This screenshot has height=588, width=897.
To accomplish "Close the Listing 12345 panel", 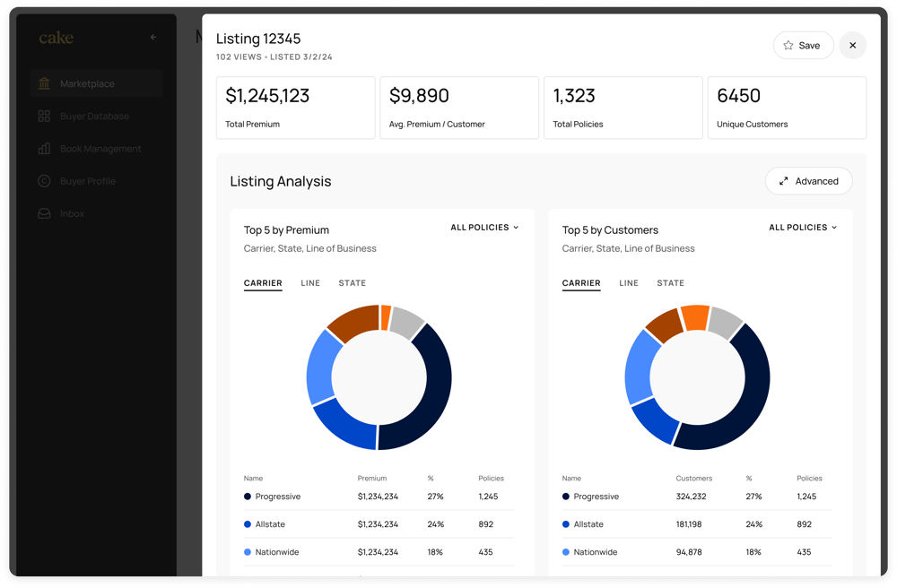I will [852, 45].
